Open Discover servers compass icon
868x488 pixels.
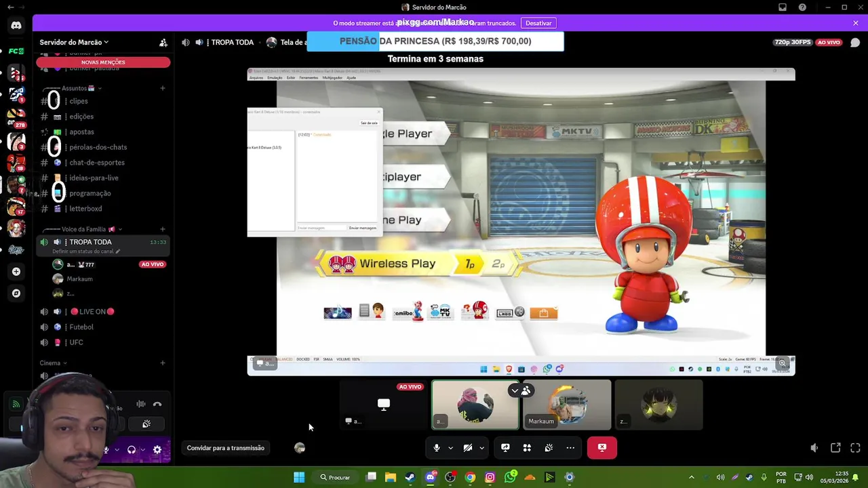coord(16,293)
